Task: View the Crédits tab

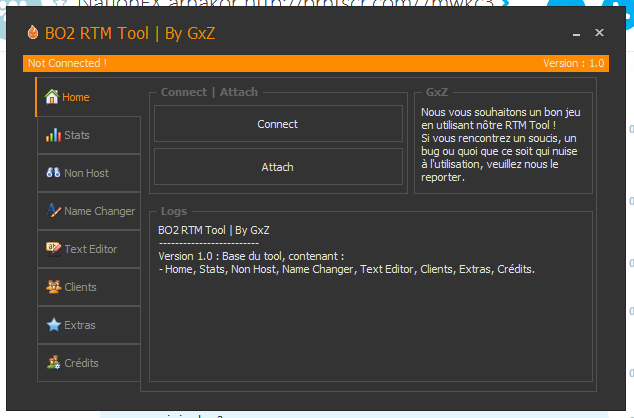Action: coord(89,363)
